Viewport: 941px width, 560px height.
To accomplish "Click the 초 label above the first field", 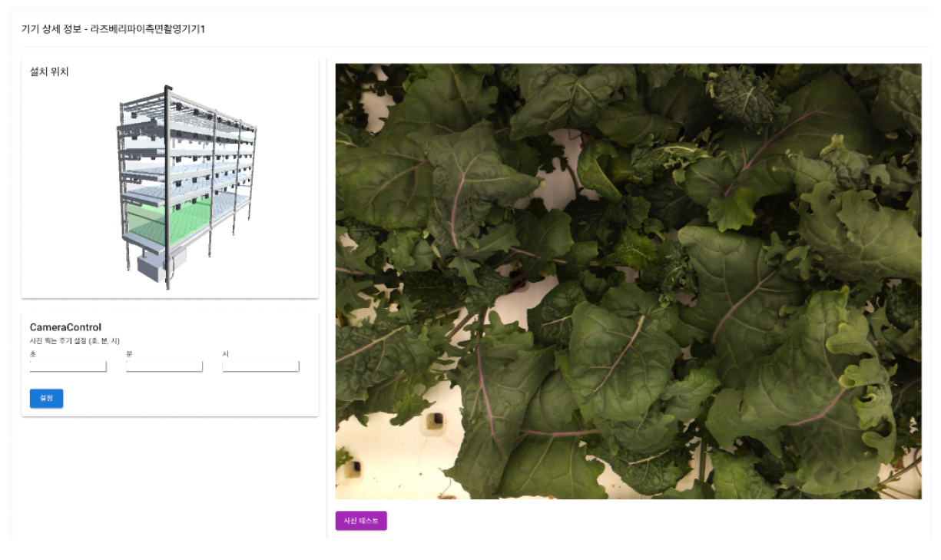I will pos(32,353).
